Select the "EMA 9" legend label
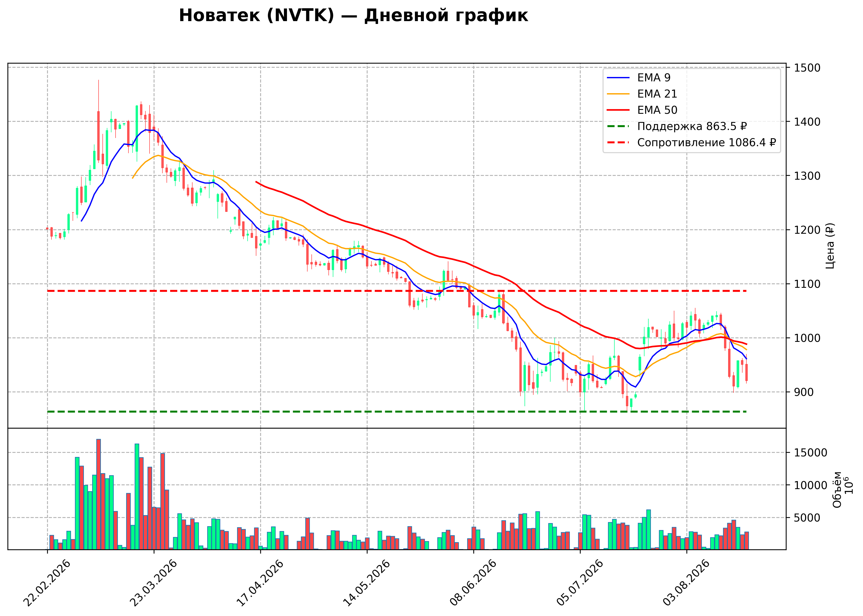 [654, 78]
